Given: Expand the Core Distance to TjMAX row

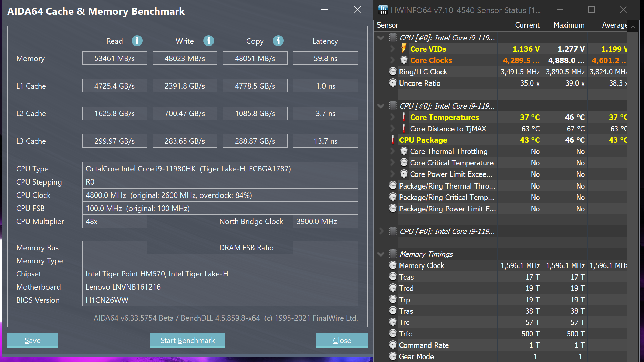Looking at the screenshot, I should 392,129.
